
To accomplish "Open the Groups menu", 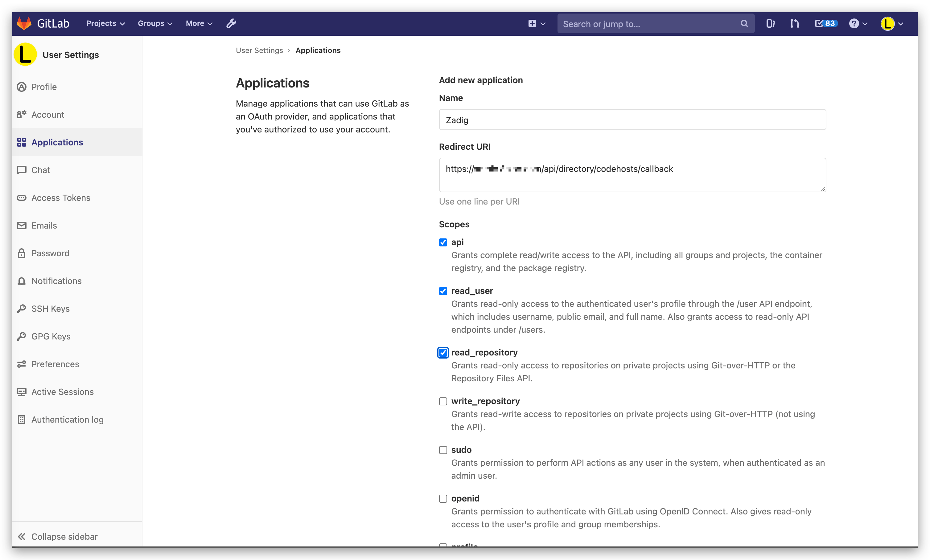I will click(x=154, y=23).
